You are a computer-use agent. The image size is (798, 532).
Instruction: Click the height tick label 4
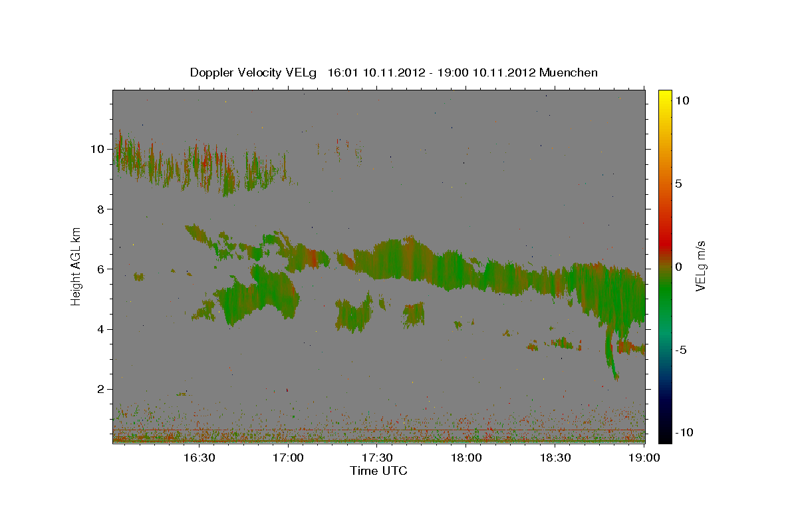pos(102,329)
